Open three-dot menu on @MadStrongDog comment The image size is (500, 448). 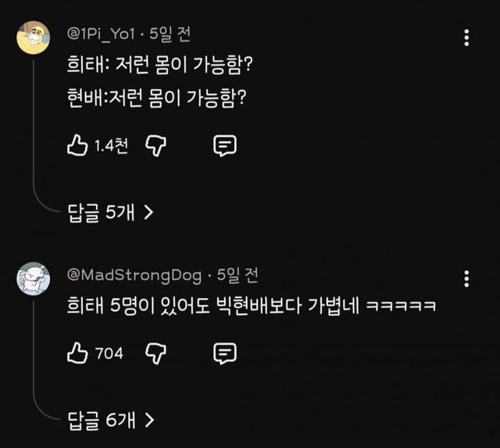[466, 279]
